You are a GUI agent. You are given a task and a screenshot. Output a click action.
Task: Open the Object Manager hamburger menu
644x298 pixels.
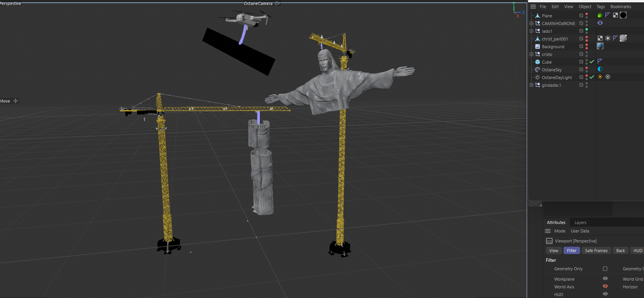[x=533, y=7]
